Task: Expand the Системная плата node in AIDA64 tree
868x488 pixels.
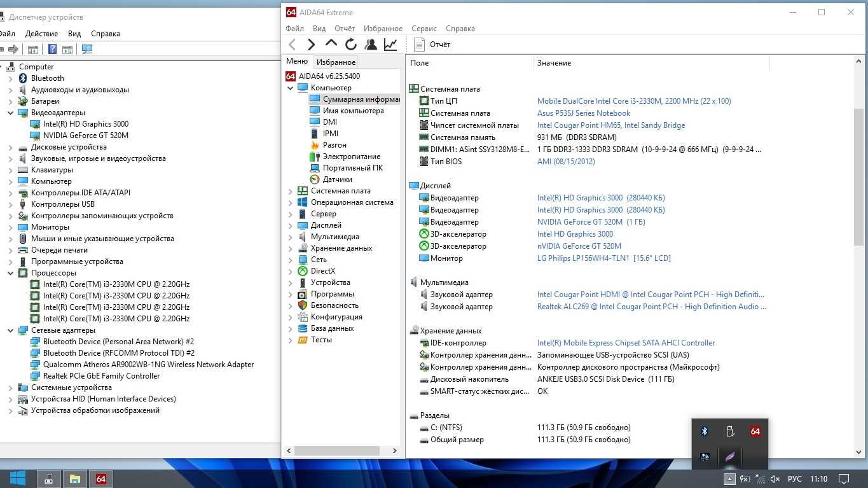Action: pos(291,191)
